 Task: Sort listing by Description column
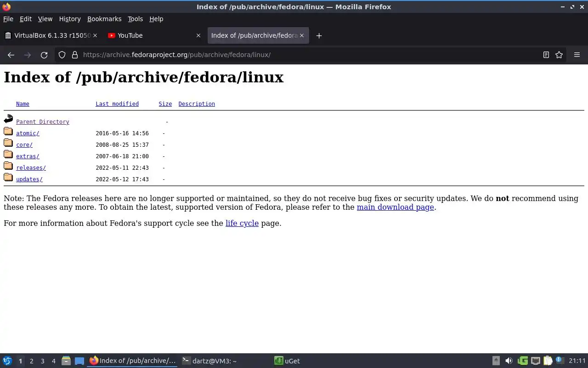coord(197,104)
